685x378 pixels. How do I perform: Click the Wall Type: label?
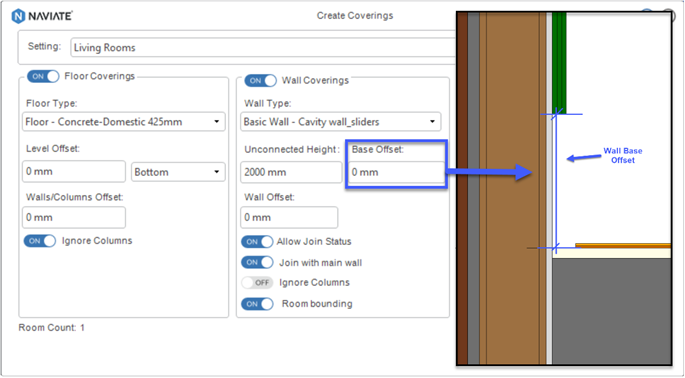(x=267, y=104)
